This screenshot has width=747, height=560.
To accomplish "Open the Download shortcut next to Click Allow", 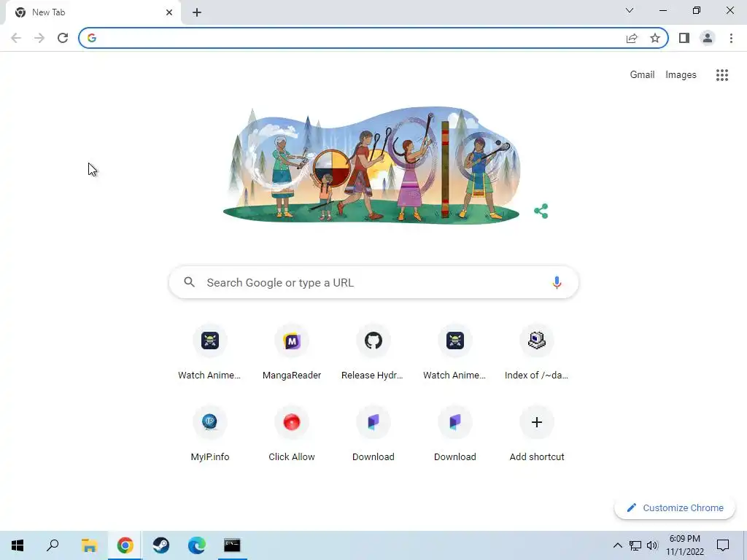I will 373,434.
